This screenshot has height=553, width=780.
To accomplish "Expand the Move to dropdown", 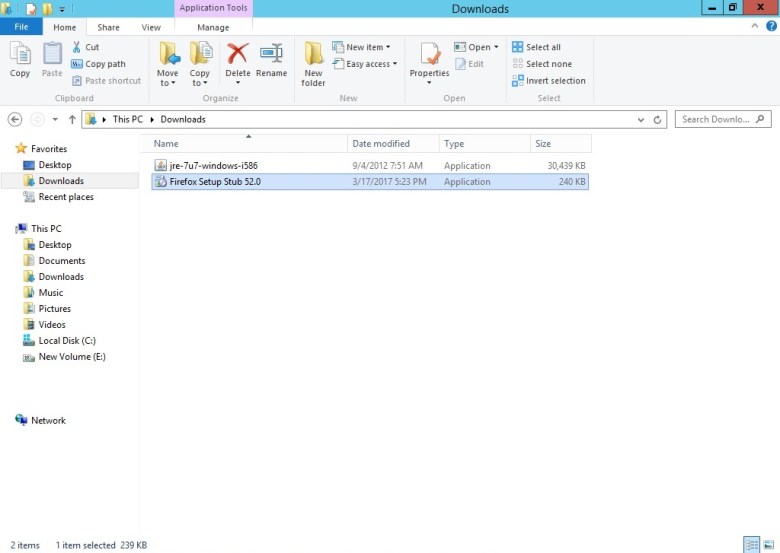I will pos(167,83).
